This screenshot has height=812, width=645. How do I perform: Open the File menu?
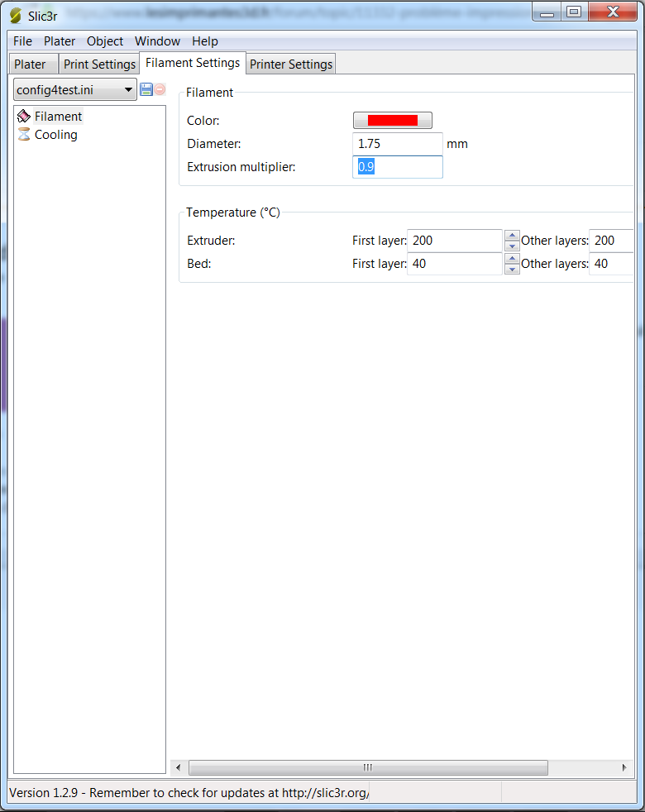23,41
